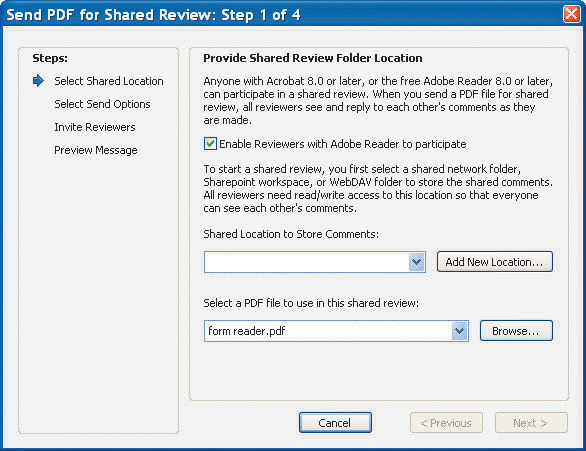Click the Provide Shared Review Folder Location heading
This screenshot has height=451, width=586.
pyautogui.click(x=313, y=58)
